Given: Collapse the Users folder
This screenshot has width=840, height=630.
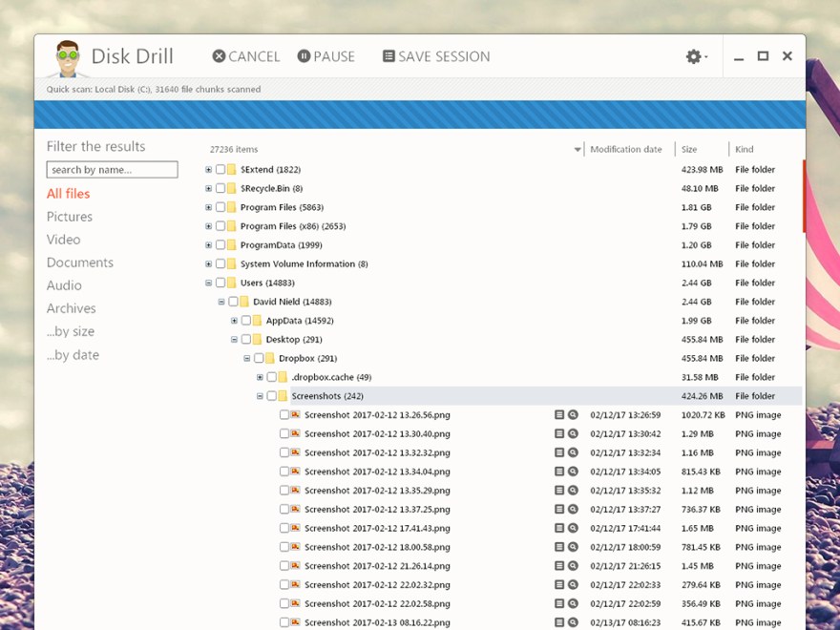Looking at the screenshot, I should coord(208,283).
